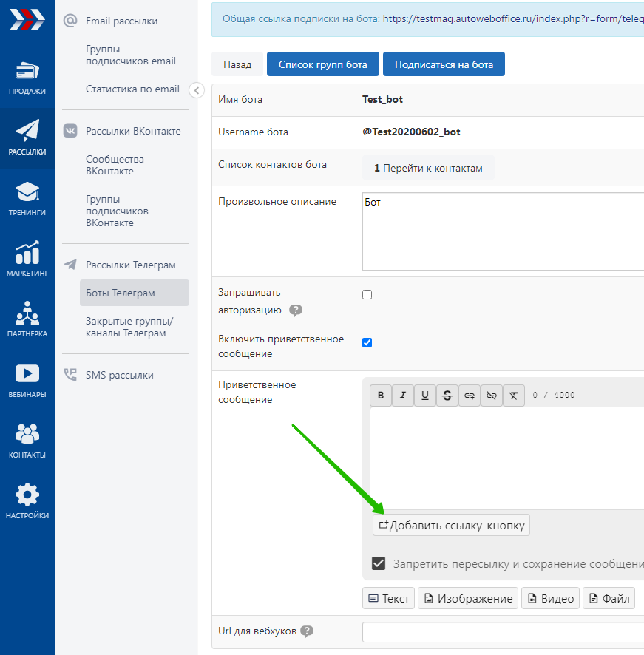Click the Url для вебхуков input field

tap(503, 632)
